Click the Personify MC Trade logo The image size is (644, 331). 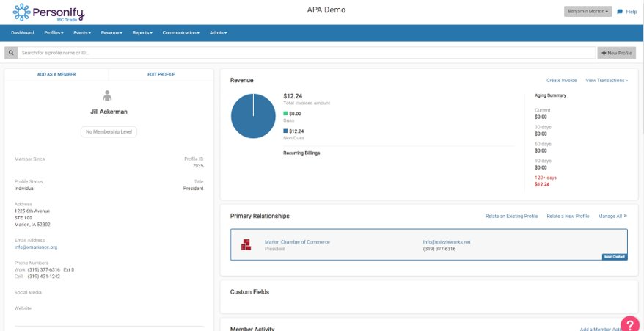pyautogui.click(x=49, y=12)
